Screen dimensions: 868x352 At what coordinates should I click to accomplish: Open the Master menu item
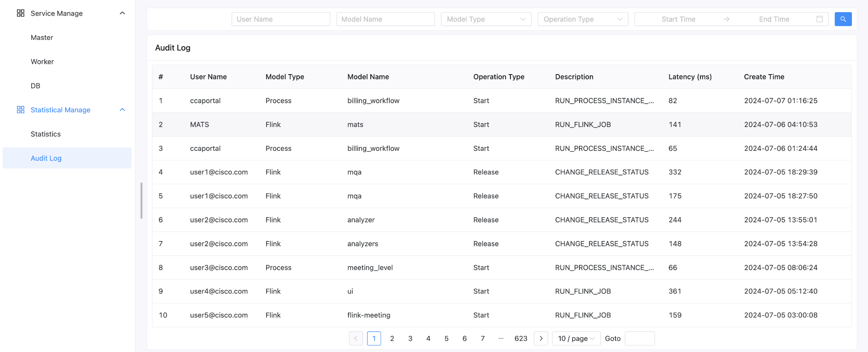pyautogui.click(x=42, y=38)
